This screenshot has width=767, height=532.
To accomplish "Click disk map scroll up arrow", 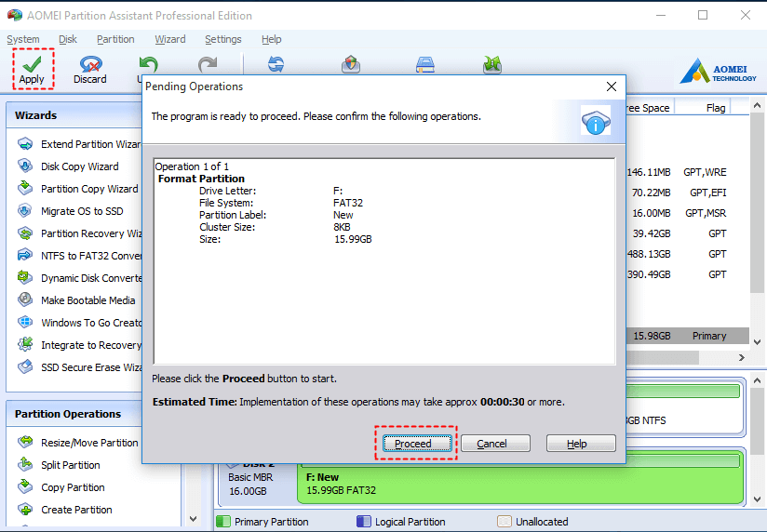I will coord(757,380).
